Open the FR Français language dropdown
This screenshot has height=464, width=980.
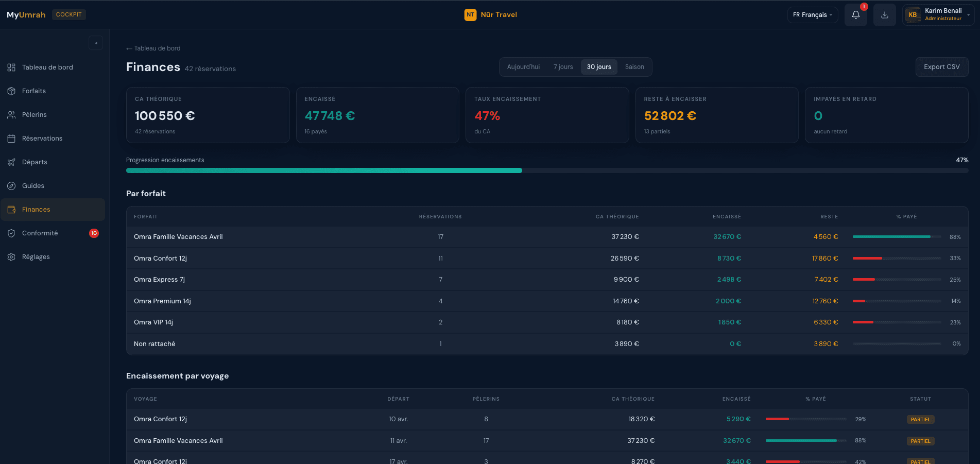pyautogui.click(x=812, y=15)
